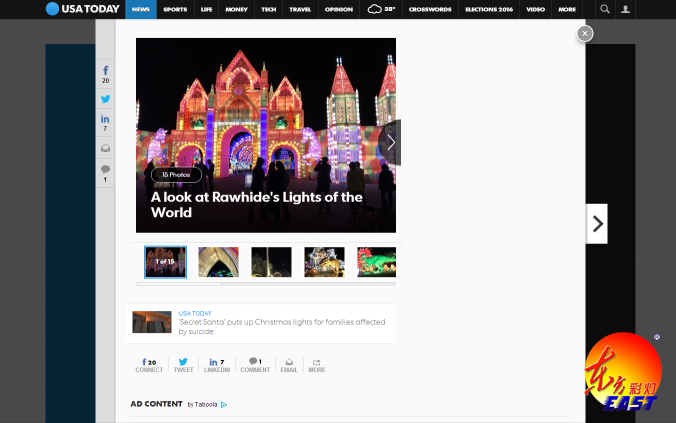
Task: Click the Tweet button below the article
Action: 183,365
